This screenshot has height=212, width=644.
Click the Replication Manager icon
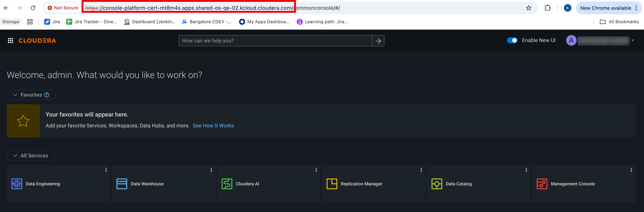pyautogui.click(x=332, y=184)
